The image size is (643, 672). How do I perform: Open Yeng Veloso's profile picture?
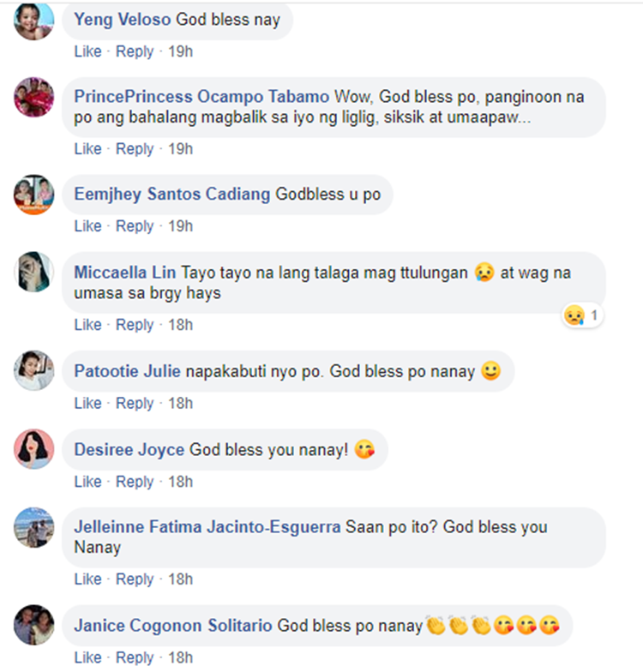pyautogui.click(x=34, y=21)
